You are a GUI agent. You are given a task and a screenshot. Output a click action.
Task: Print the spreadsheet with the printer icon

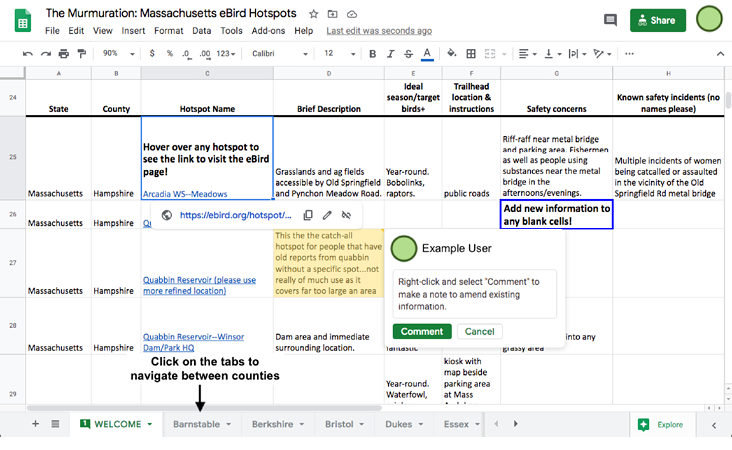pyautogui.click(x=64, y=54)
